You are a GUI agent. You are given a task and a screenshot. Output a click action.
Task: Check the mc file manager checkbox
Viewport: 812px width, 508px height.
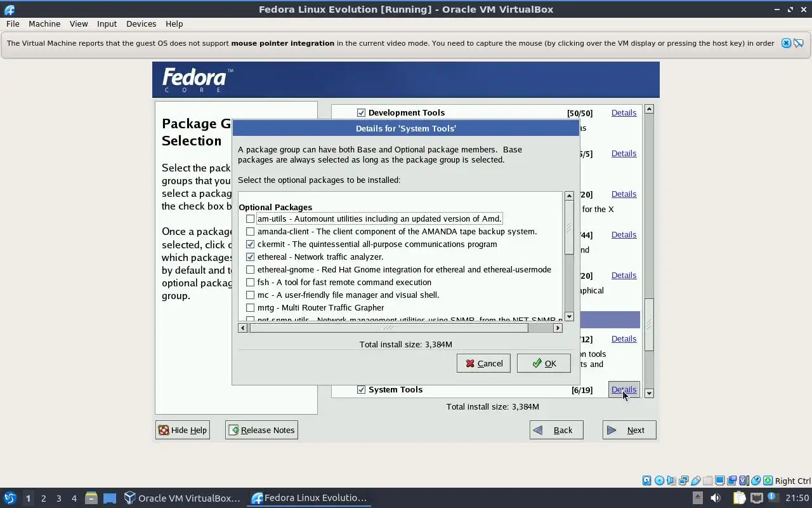click(251, 295)
